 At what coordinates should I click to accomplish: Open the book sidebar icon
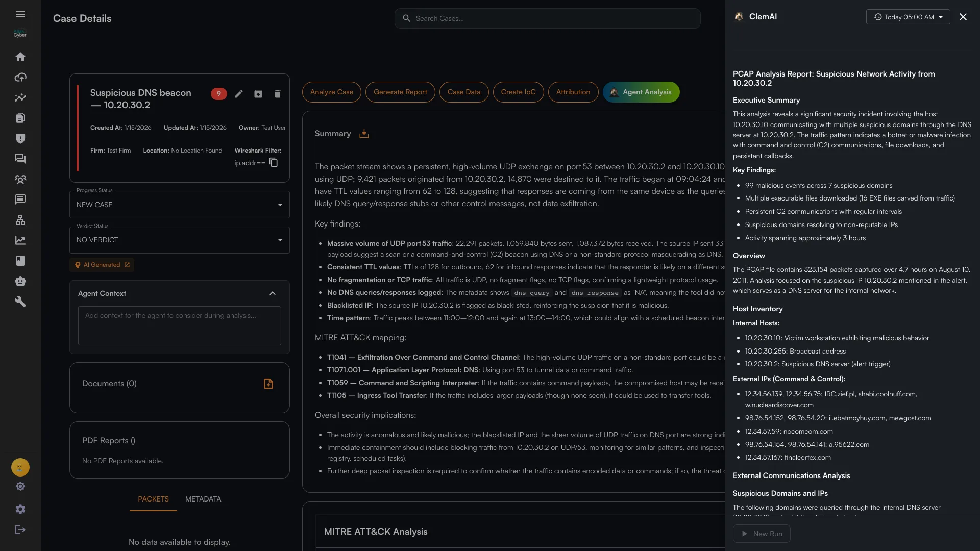point(20,261)
